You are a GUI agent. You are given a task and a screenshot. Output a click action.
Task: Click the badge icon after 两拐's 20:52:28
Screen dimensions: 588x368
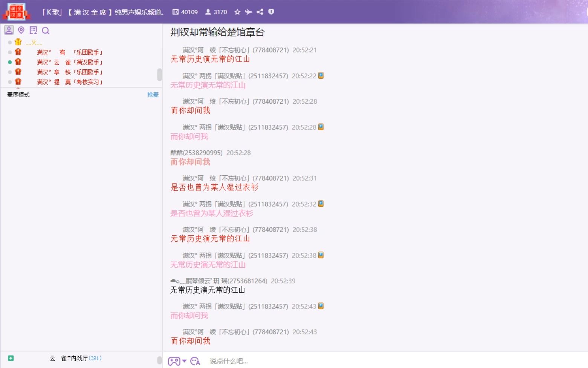(x=321, y=127)
